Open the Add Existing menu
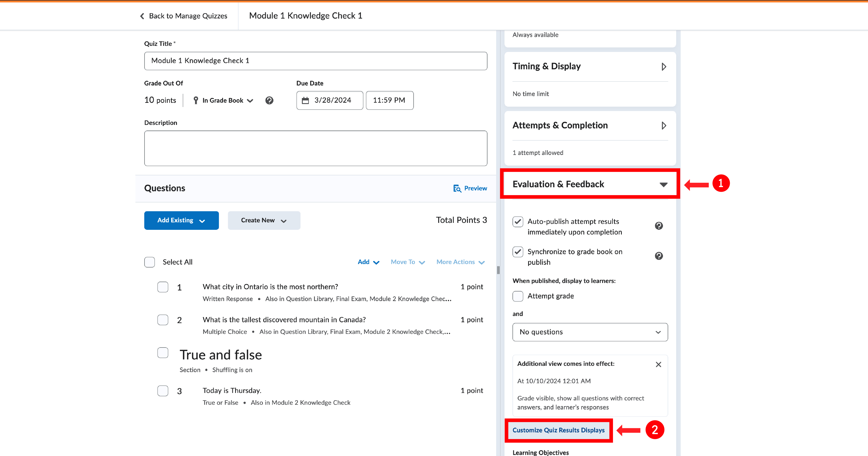The height and width of the screenshot is (456, 868). pos(181,221)
